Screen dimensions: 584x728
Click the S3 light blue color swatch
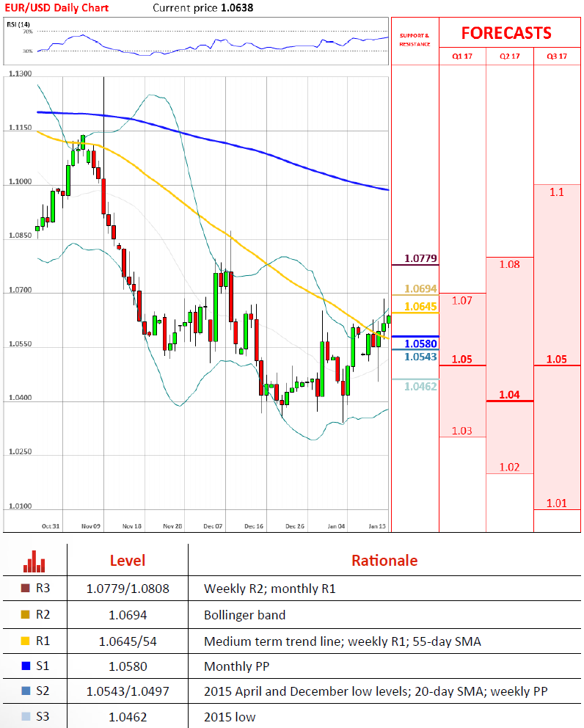tap(26, 717)
